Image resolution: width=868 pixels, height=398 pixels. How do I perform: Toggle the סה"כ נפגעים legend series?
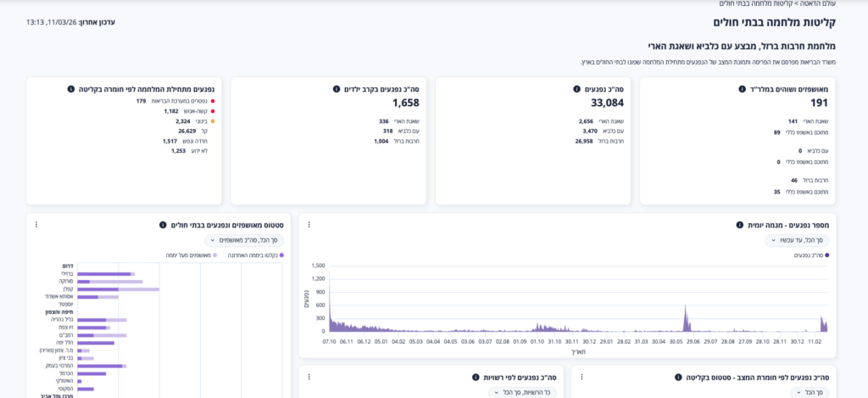(811, 255)
